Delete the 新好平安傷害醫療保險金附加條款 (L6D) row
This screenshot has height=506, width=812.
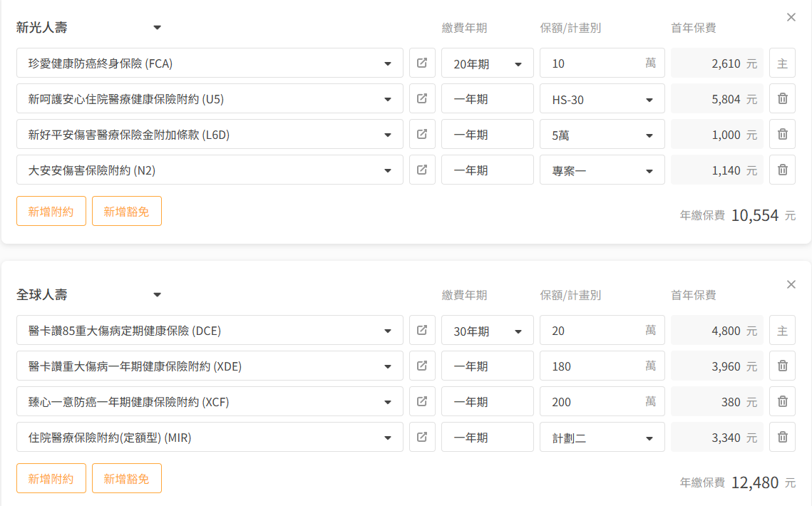click(782, 134)
